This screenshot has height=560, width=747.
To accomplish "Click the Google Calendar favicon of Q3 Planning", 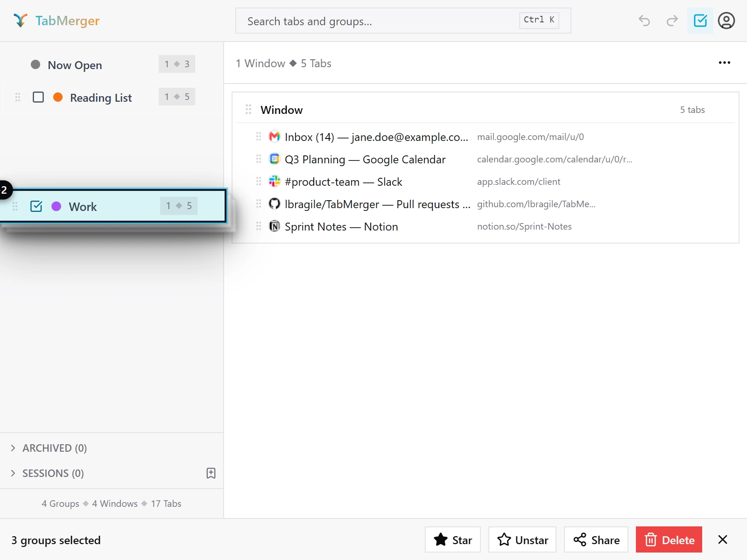I will pos(275,159).
